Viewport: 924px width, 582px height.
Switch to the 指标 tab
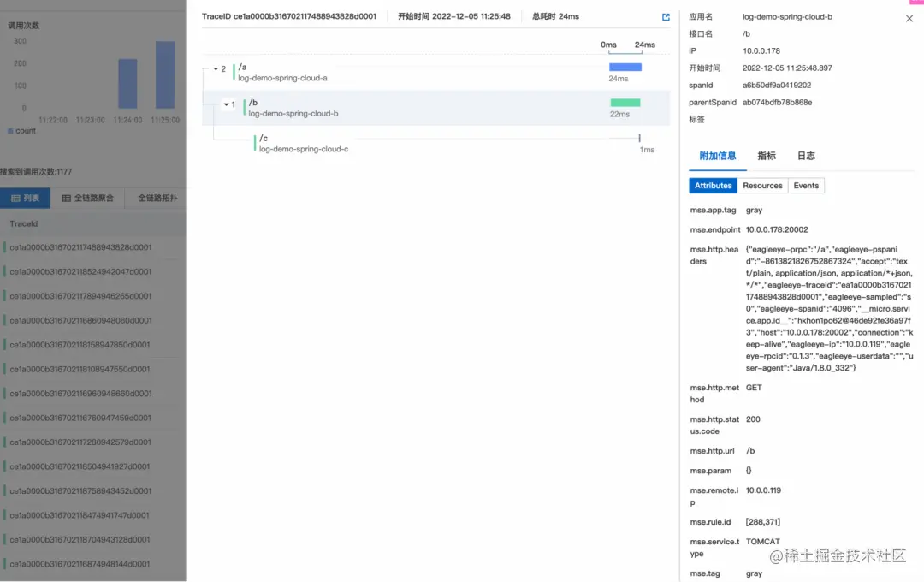click(766, 156)
